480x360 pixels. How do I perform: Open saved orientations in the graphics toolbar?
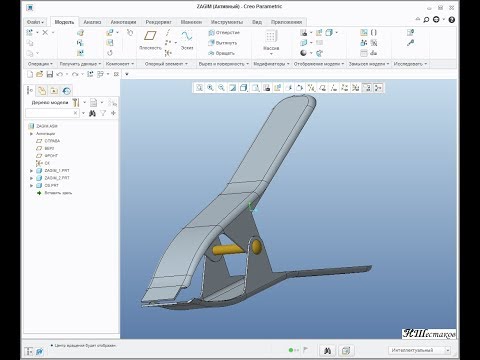[x=255, y=88]
